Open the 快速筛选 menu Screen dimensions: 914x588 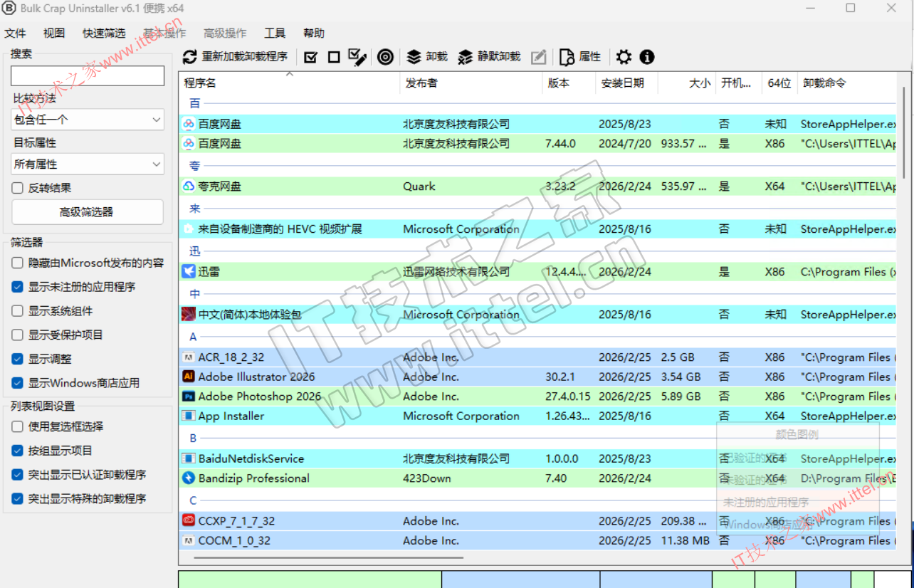[x=104, y=33]
